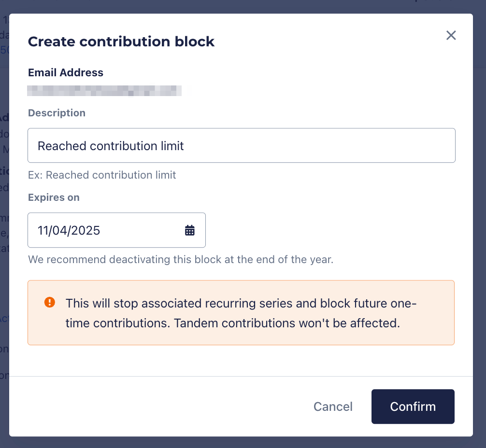Viewport: 486px width, 448px height.
Task: Click the blurred email address value
Action: pyautogui.click(x=104, y=90)
